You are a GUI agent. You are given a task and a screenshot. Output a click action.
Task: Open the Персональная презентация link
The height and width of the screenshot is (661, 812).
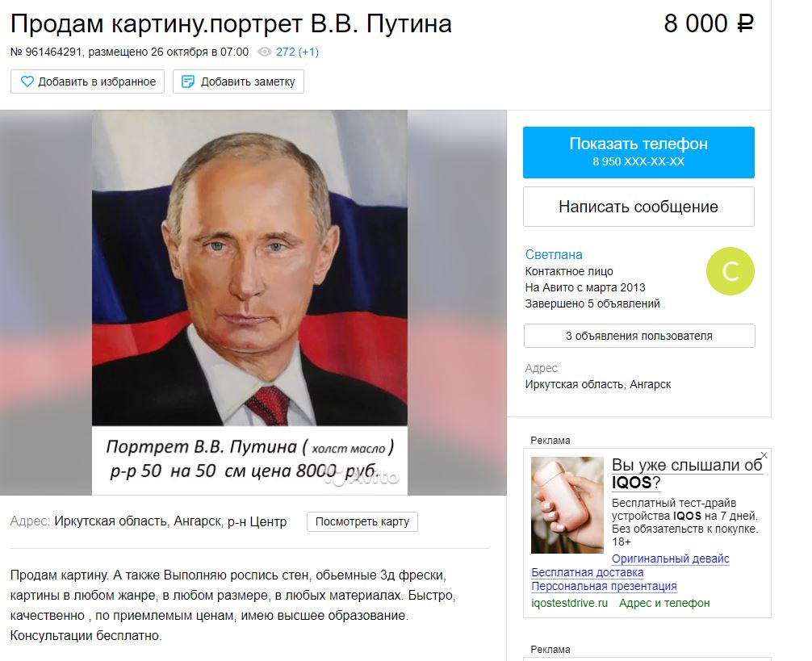point(604,587)
